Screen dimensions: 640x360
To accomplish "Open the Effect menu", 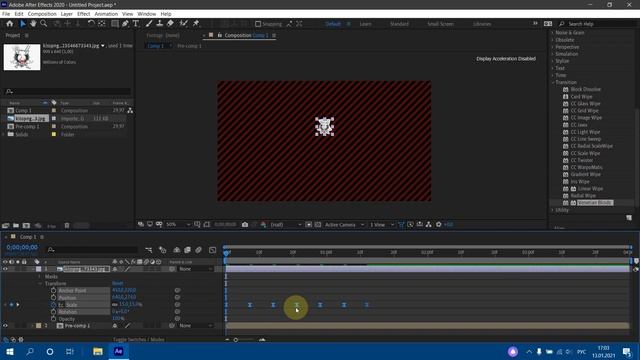I will point(83,14).
